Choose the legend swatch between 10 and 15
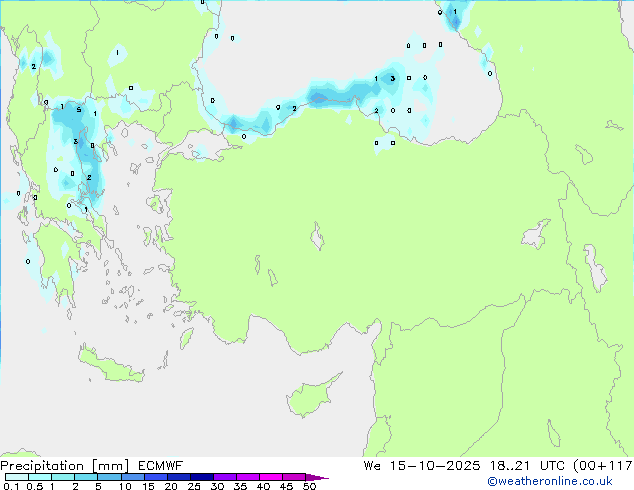 tap(132, 477)
